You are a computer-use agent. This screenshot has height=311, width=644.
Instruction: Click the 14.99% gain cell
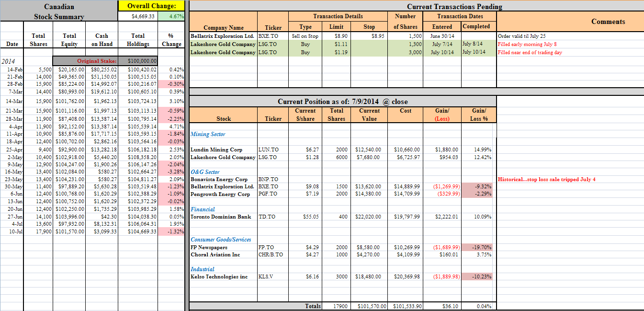pyautogui.click(x=479, y=150)
